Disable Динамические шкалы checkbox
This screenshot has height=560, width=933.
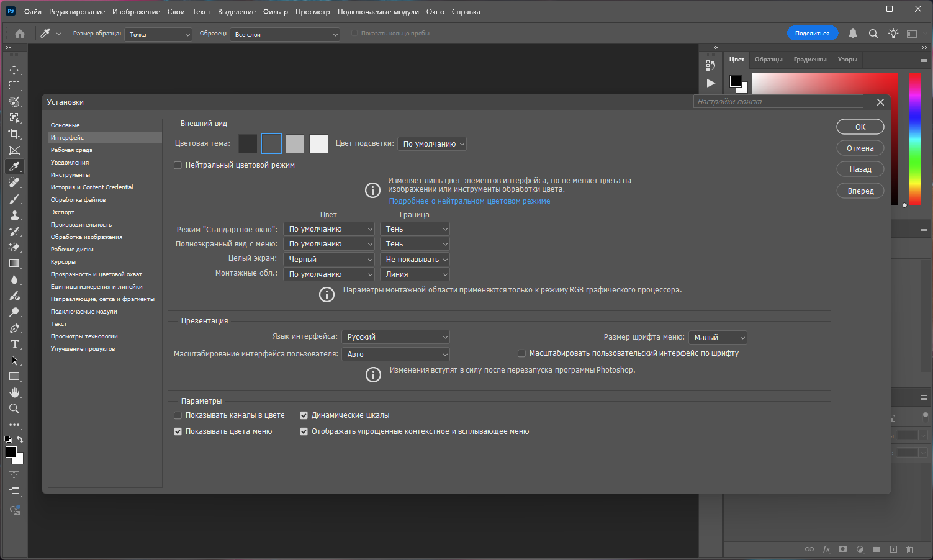(304, 415)
